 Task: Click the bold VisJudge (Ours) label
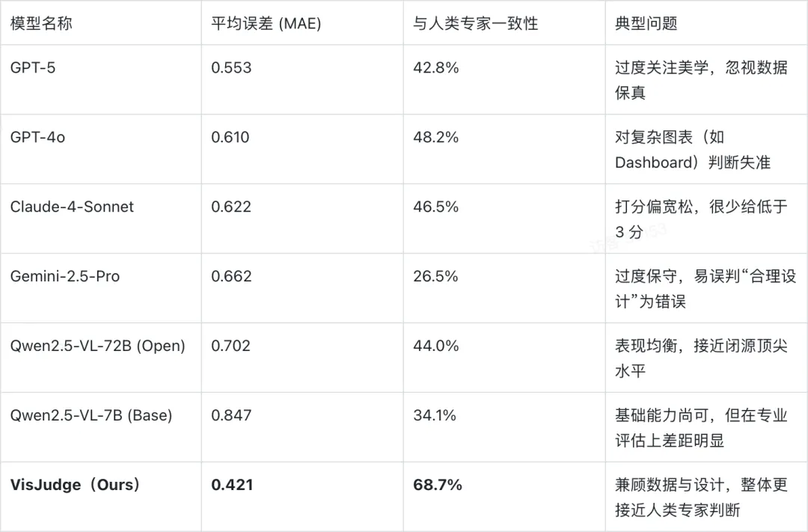tap(75, 485)
